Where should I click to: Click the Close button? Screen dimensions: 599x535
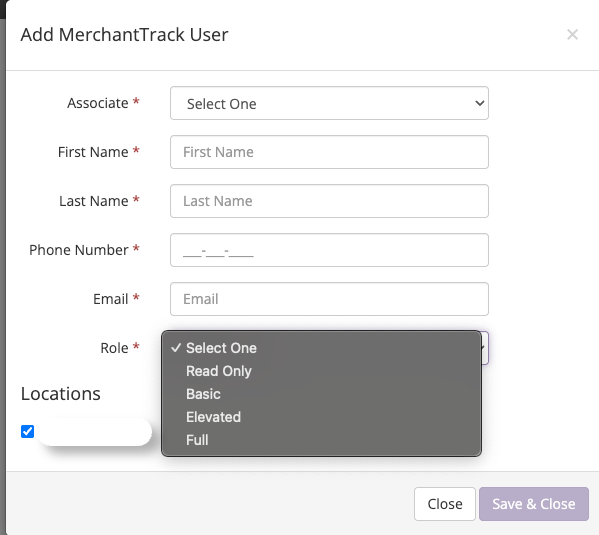click(445, 504)
